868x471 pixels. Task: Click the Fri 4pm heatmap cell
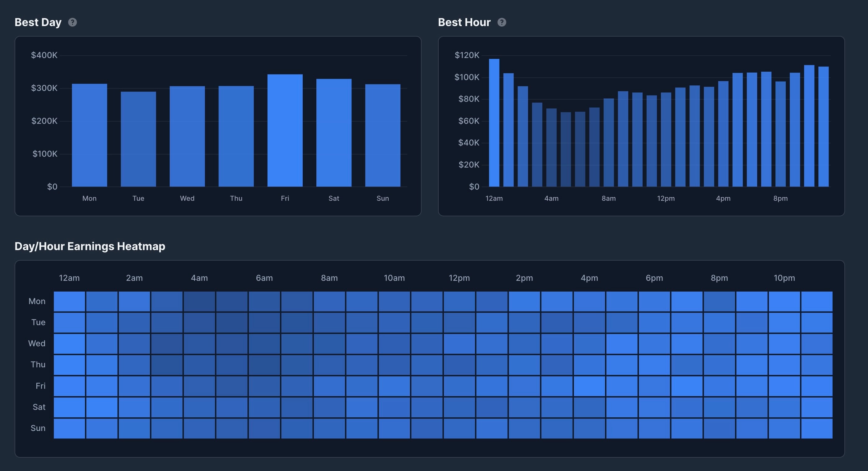(589, 386)
